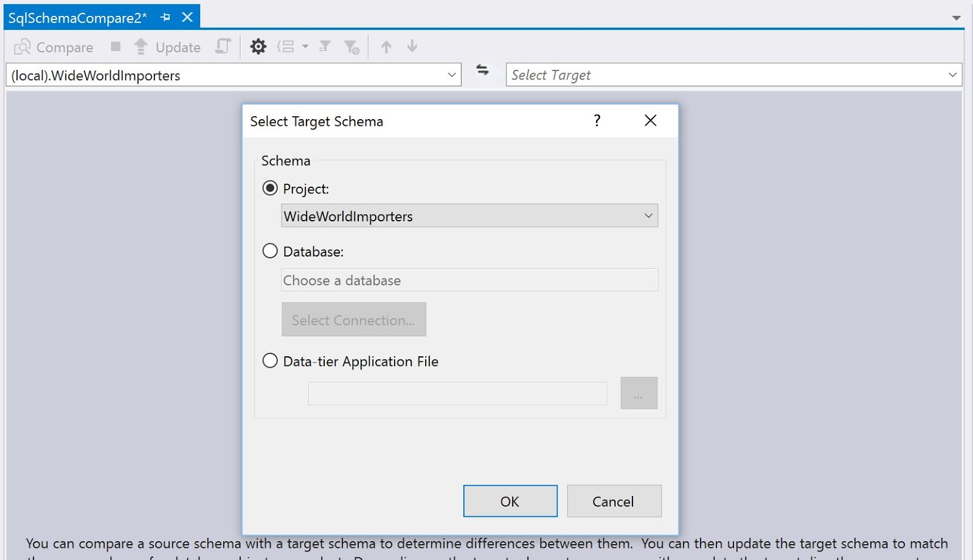Click the Update toolbar button
The height and width of the screenshot is (560, 973).
pyautogui.click(x=167, y=47)
